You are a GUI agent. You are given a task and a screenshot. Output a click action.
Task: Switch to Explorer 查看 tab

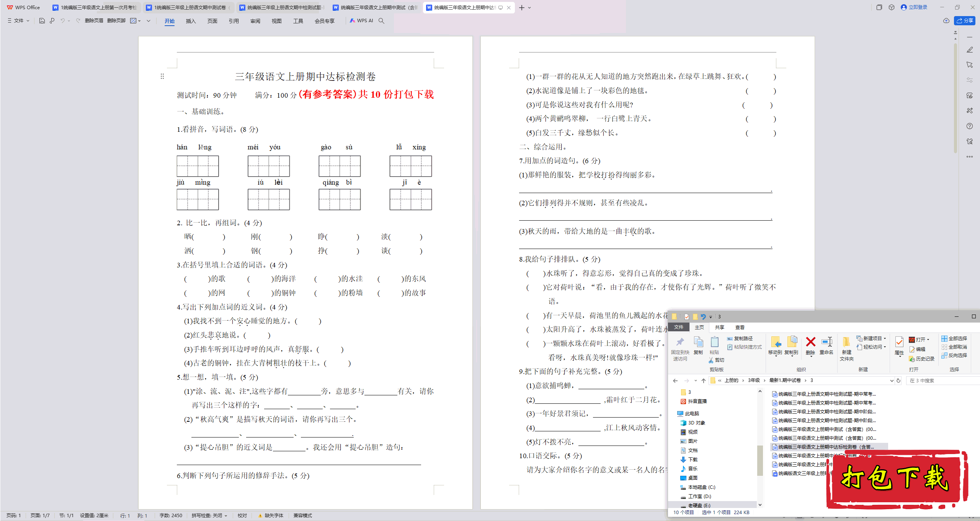tap(740, 328)
